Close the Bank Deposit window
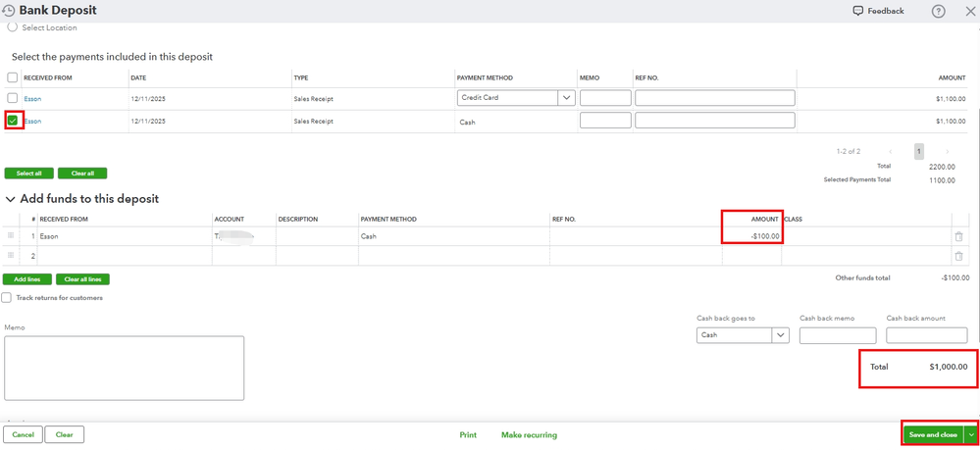Screen dimensions: 980x450 pos(969,11)
